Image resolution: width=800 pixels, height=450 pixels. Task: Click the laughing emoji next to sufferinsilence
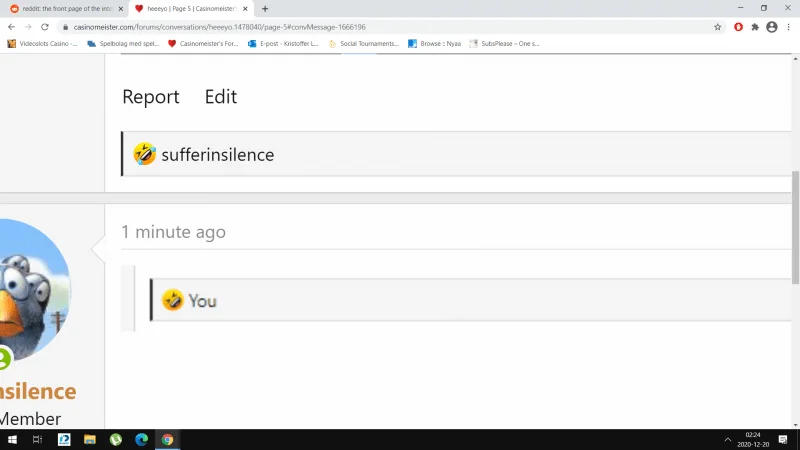coord(144,154)
